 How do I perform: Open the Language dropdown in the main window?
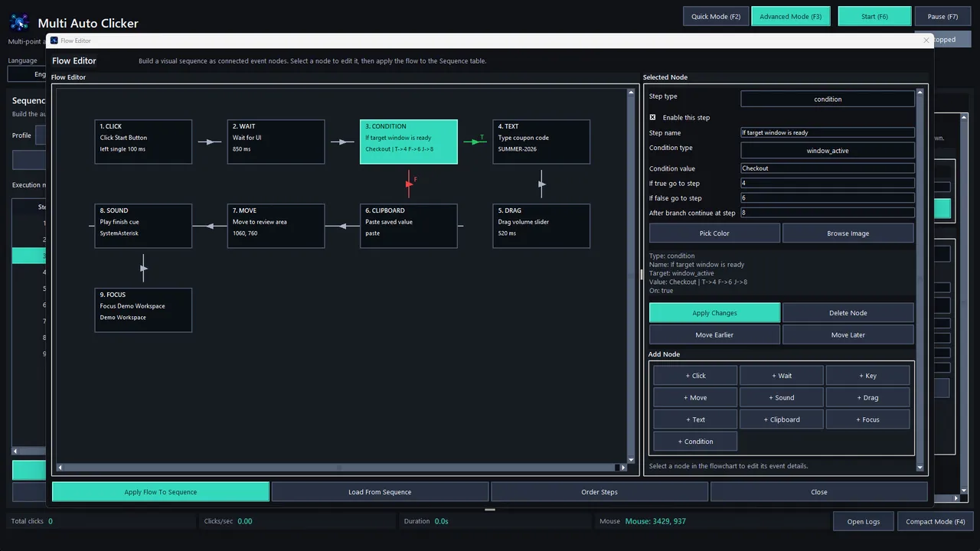[27, 74]
